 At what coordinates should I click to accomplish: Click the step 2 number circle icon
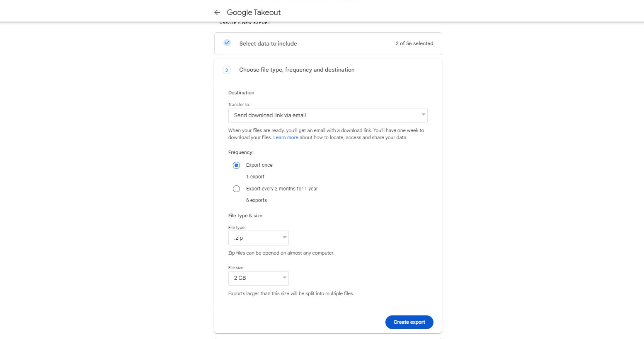pyautogui.click(x=227, y=70)
